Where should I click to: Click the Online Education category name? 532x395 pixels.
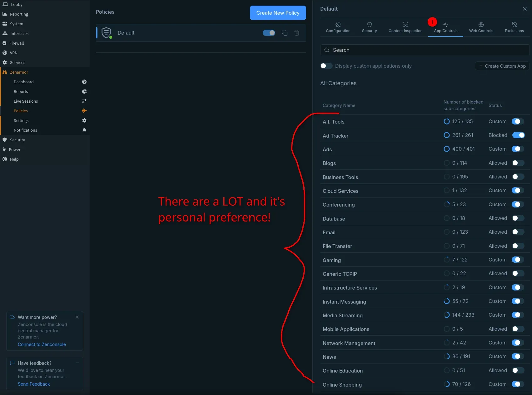tap(343, 371)
